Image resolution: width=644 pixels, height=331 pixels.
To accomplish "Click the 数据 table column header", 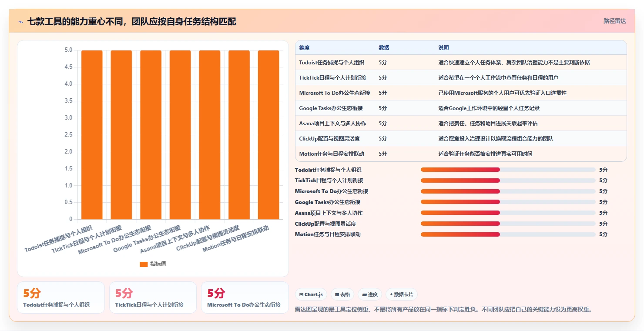I will 384,48.
